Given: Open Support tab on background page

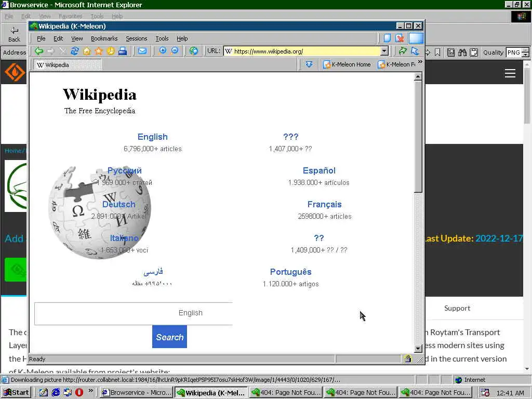Looking at the screenshot, I should [457, 308].
